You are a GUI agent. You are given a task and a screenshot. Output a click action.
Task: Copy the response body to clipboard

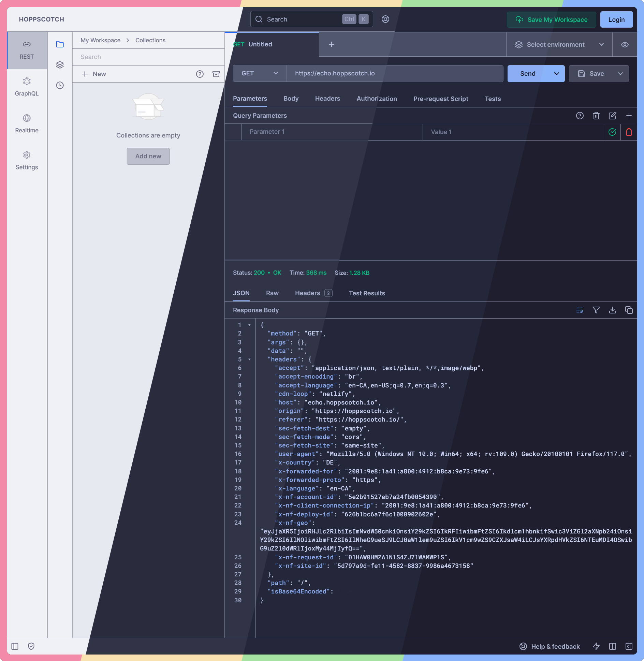[x=629, y=310]
